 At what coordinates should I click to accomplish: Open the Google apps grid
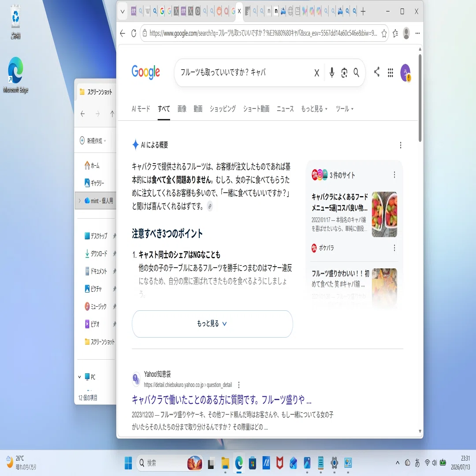(390, 73)
